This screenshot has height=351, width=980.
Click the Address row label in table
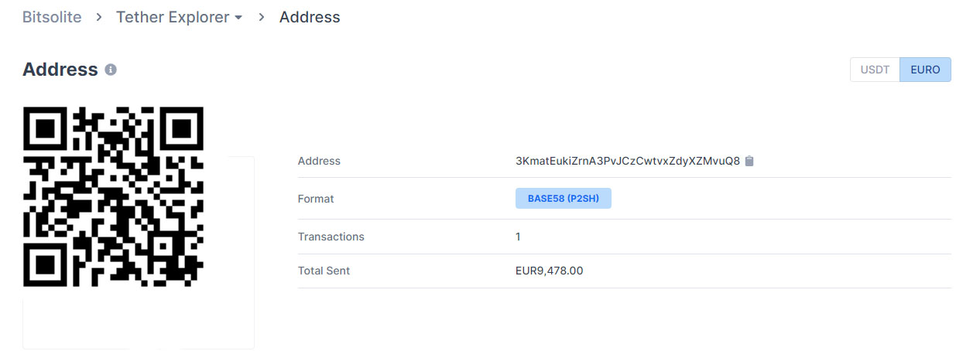(x=319, y=161)
